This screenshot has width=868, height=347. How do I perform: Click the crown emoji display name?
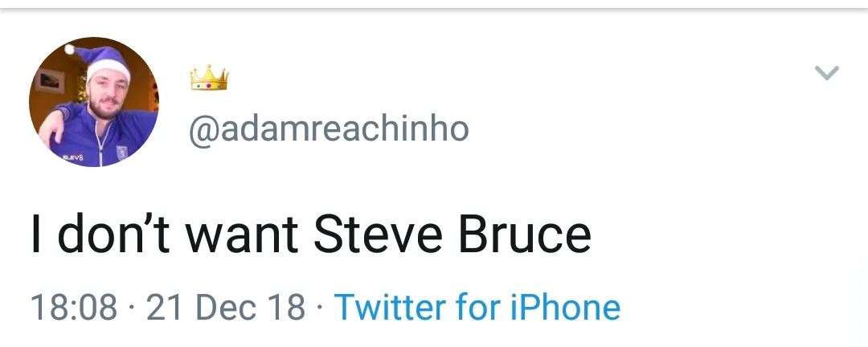tap(209, 78)
